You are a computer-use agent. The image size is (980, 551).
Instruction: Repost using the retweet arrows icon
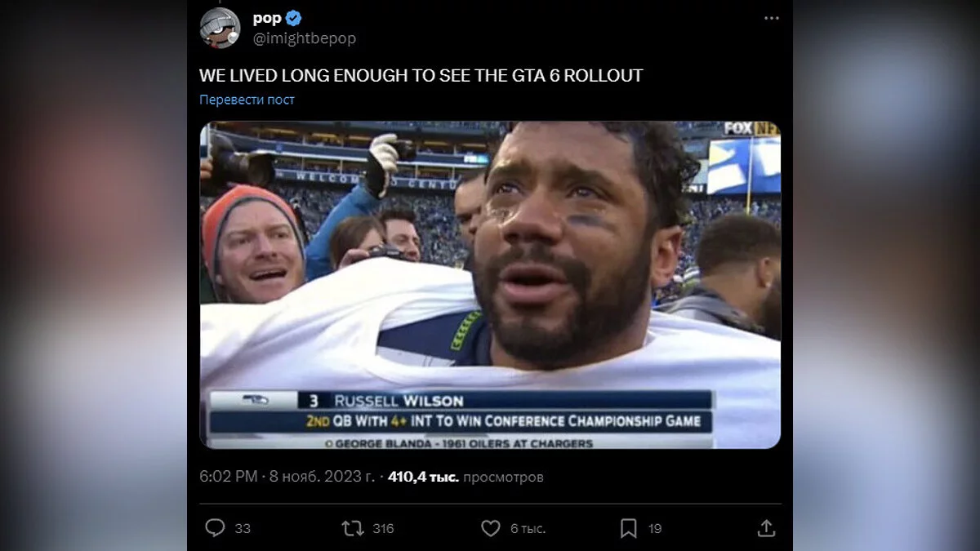[x=352, y=528]
